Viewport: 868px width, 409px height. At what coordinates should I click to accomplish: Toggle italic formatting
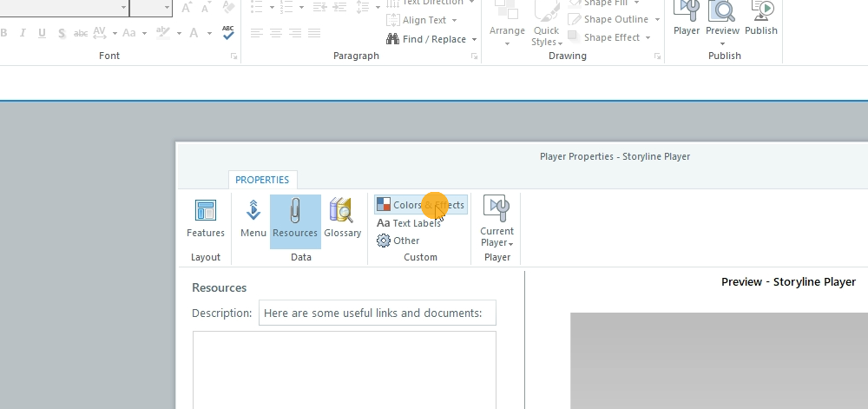23,33
